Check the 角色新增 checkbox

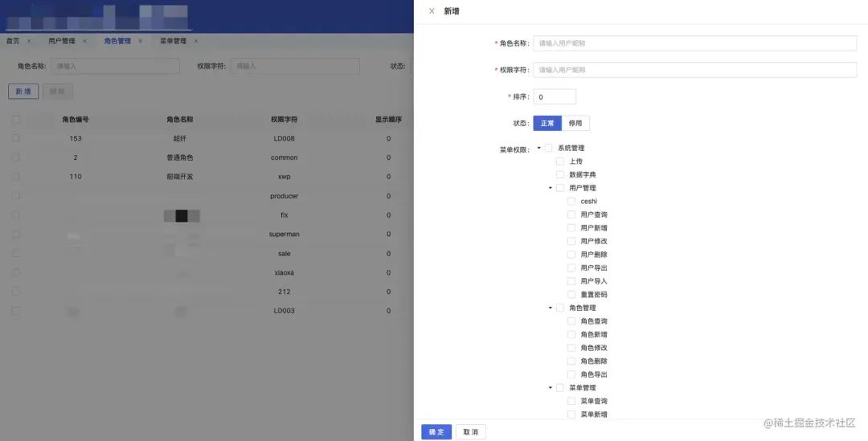pyautogui.click(x=571, y=334)
